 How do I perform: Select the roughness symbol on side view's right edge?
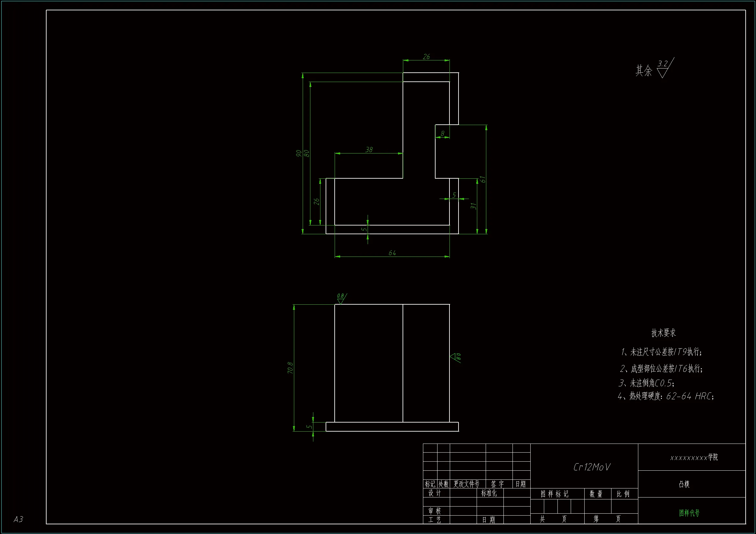tap(456, 357)
